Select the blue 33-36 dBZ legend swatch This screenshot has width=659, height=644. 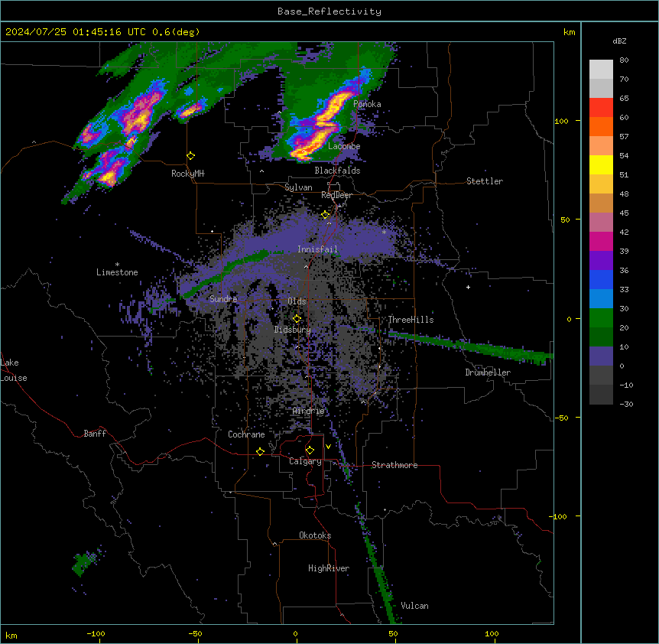[x=601, y=279]
